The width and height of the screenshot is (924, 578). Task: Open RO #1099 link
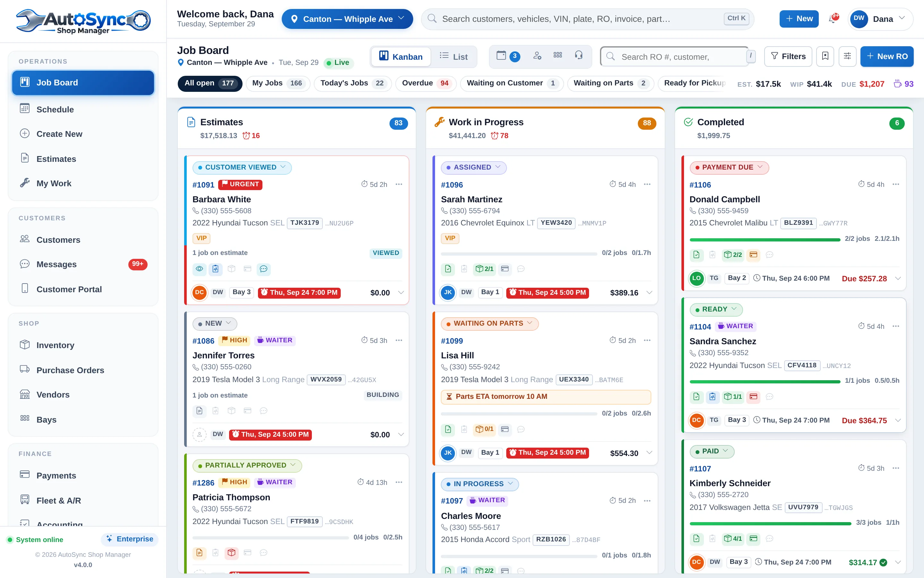coord(452,341)
